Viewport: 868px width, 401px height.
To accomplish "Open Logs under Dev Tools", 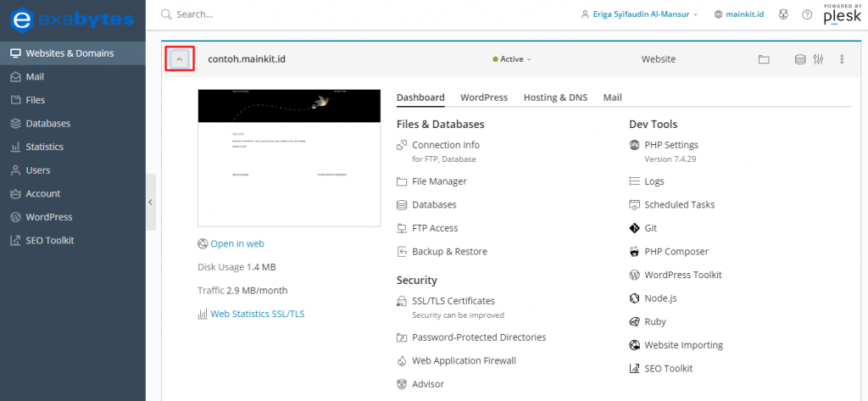I will [x=654, y=181].
